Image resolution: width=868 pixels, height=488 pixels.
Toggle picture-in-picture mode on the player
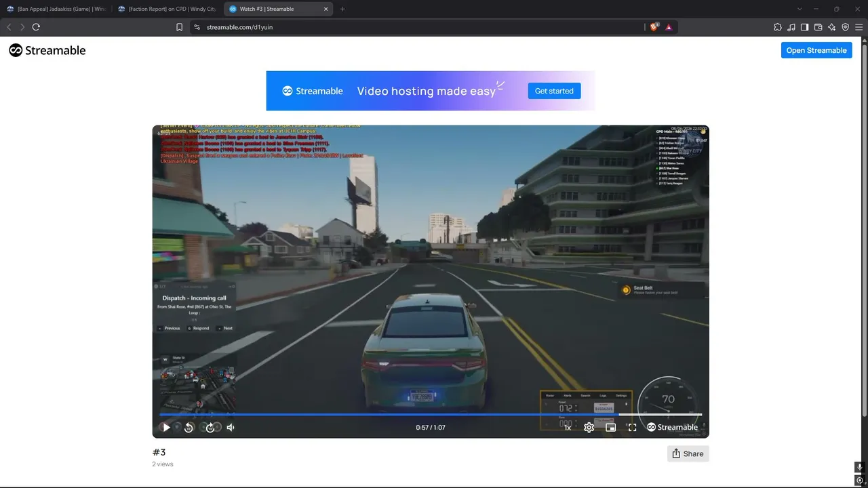[610, 428]
